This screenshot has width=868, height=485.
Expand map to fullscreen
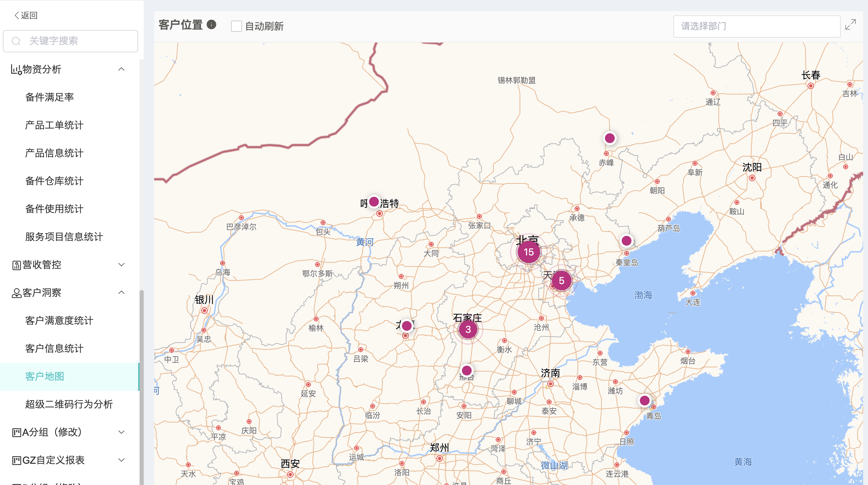[x=851, y=25]
